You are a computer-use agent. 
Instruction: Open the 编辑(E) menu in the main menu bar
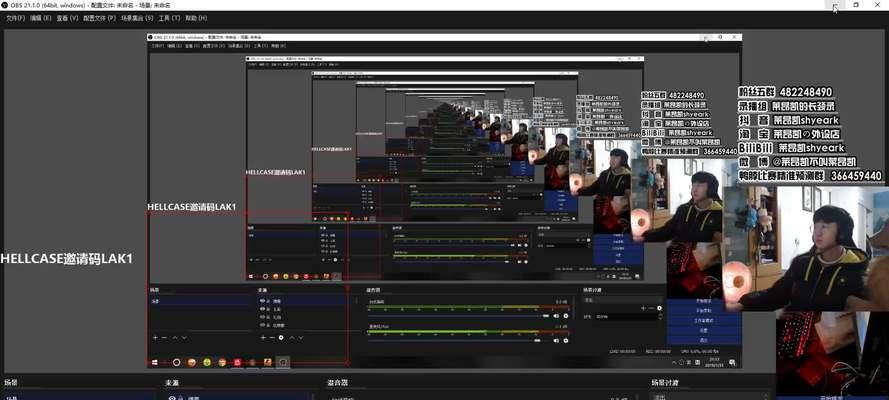click(x=40, y=18)
